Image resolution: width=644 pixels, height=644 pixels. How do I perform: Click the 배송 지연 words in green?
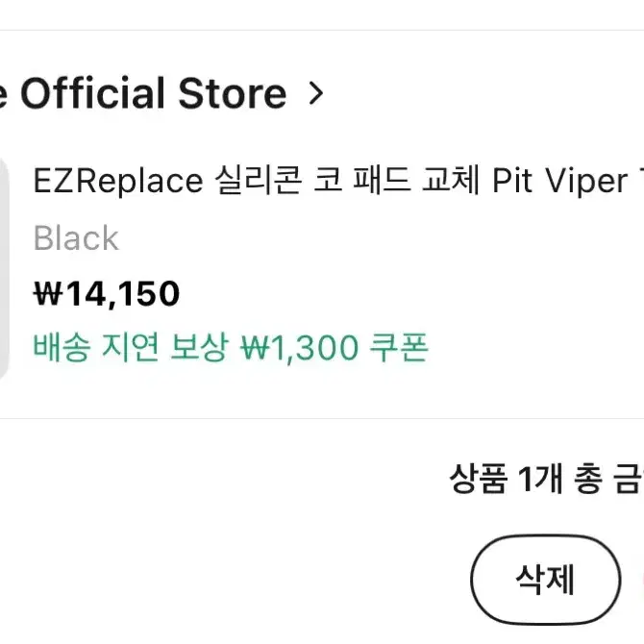tap(96, 347)
